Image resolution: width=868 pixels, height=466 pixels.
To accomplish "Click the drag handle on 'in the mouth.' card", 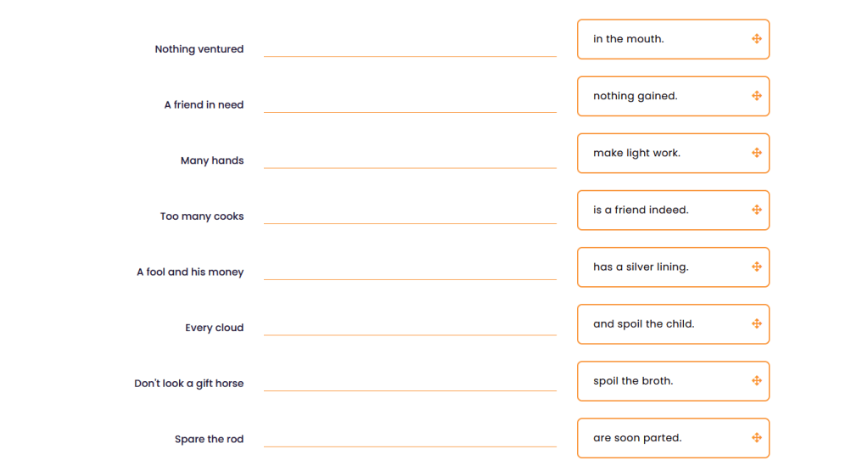I will tap(756, 39).
